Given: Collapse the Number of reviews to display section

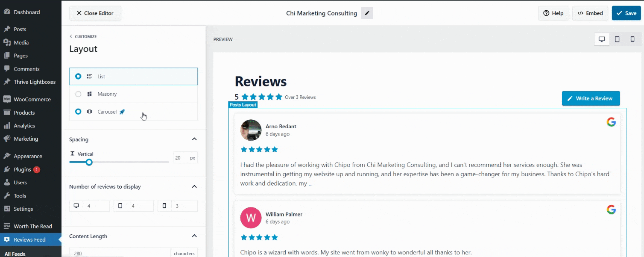Looking at the screenshot, I should 194,186.
